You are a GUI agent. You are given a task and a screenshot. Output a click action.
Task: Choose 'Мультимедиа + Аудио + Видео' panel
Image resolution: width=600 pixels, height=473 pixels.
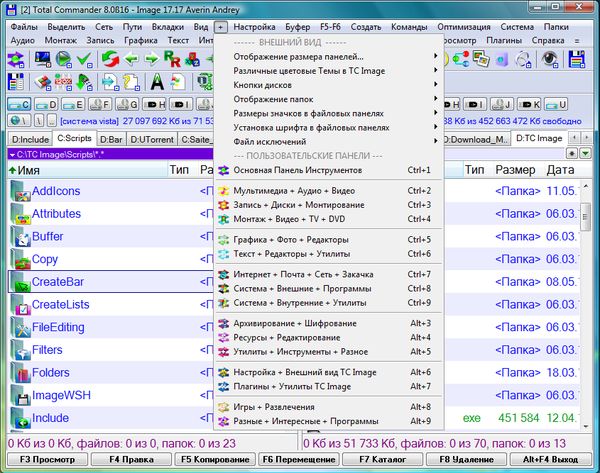click(329, 191)
